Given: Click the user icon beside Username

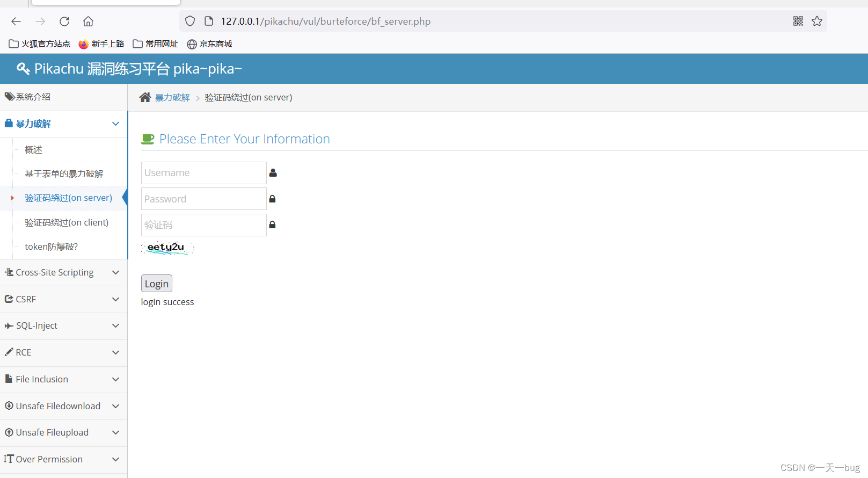Looking at the screenshot, I should [273, 173].
